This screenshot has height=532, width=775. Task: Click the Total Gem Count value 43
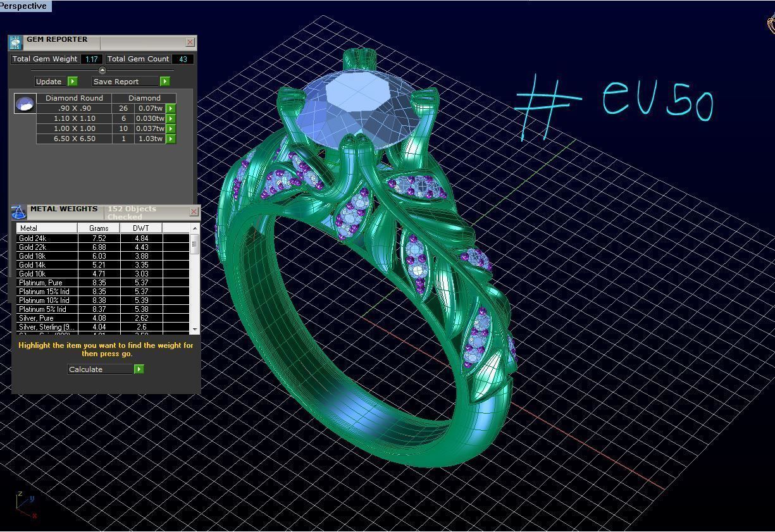183,59
